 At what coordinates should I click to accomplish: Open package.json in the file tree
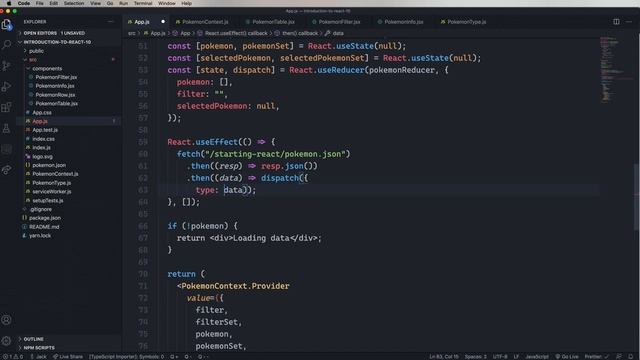pyautogui.click(x=44, y=218)
